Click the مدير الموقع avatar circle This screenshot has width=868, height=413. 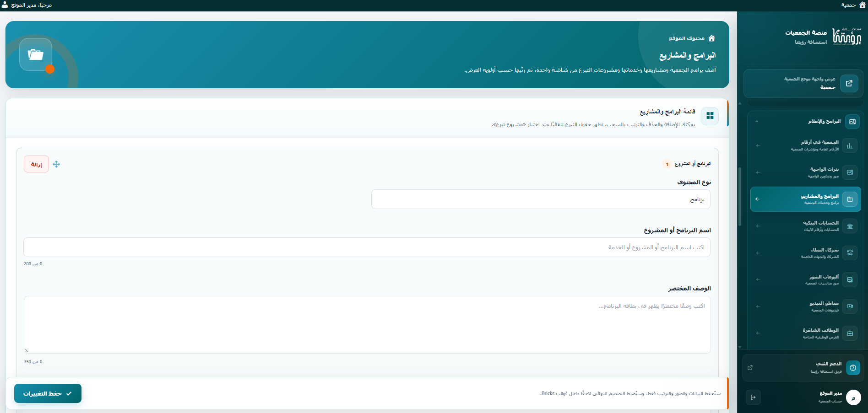(x=853, y=397)
